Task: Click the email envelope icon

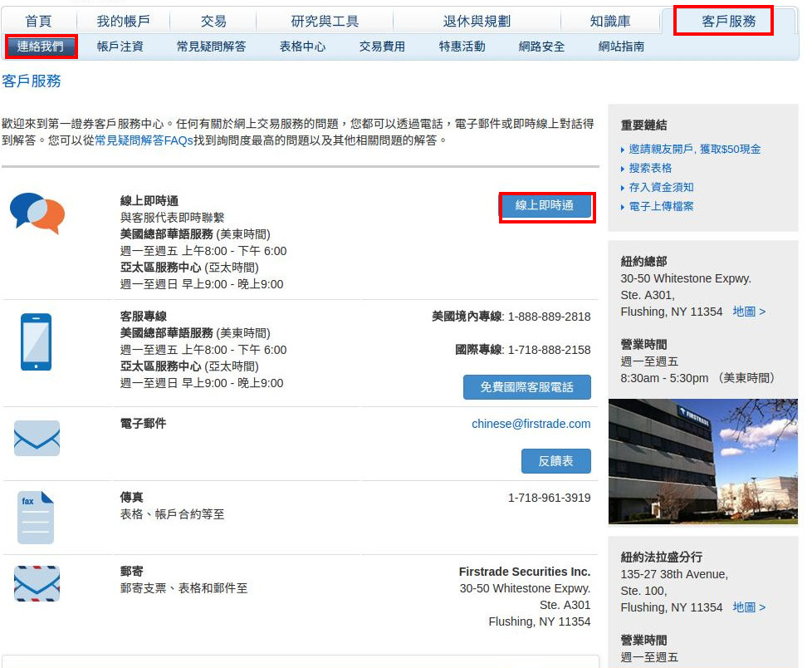Action: pos(37,439)
